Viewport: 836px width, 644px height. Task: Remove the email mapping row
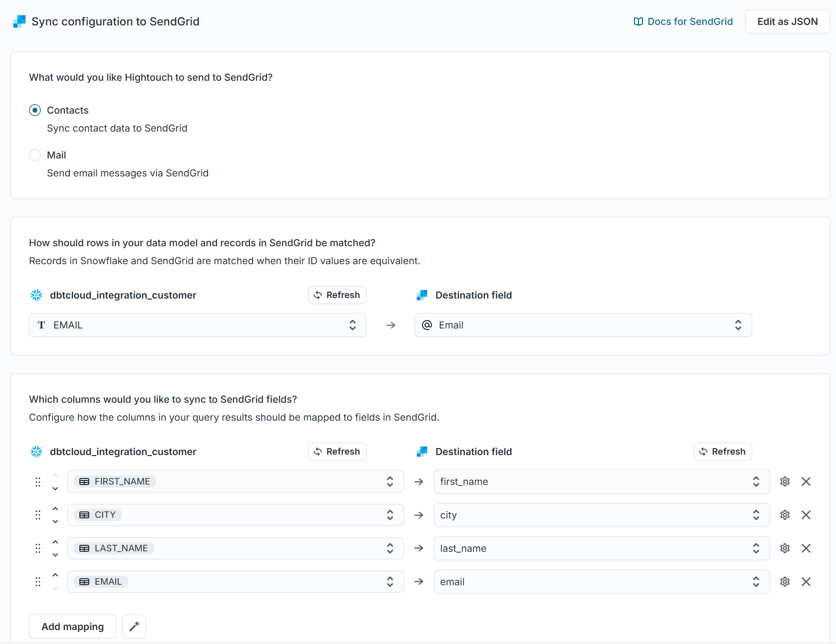806,582
